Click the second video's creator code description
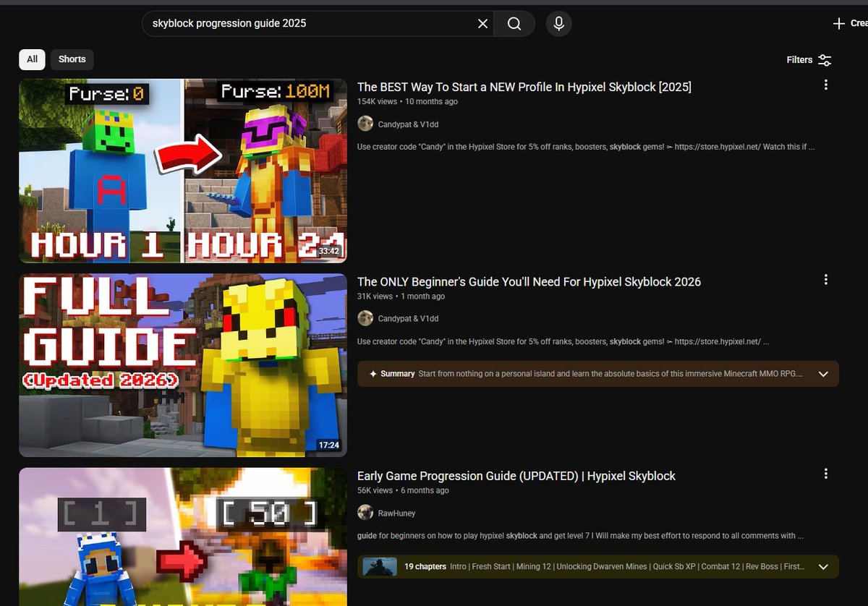This screenshot has height=606, width=868. click(563, 341)
